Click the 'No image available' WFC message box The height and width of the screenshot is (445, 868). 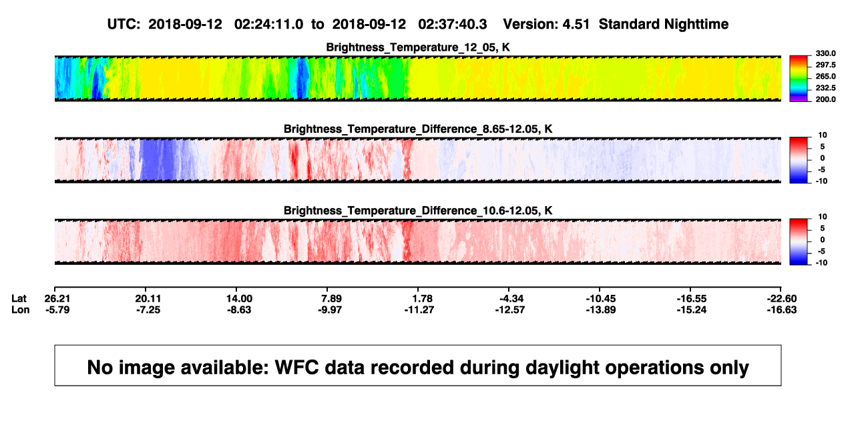[x=418, y=365]
